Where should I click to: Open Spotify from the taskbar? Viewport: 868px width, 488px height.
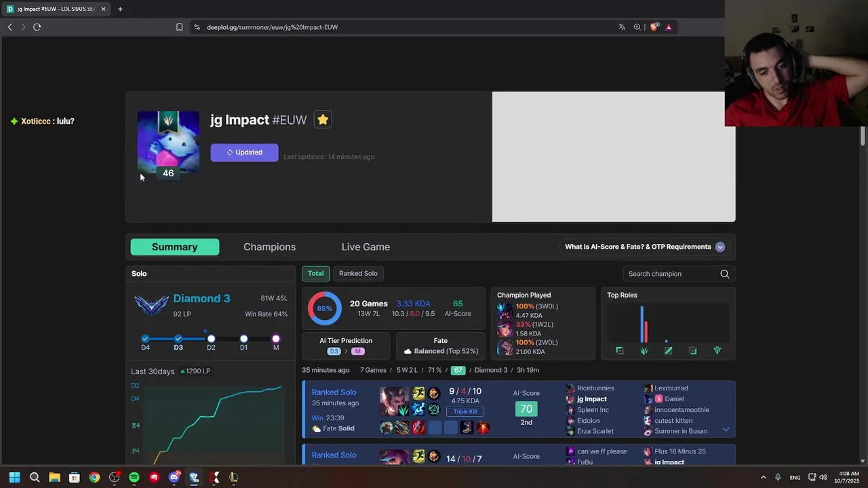pos(134,477)
